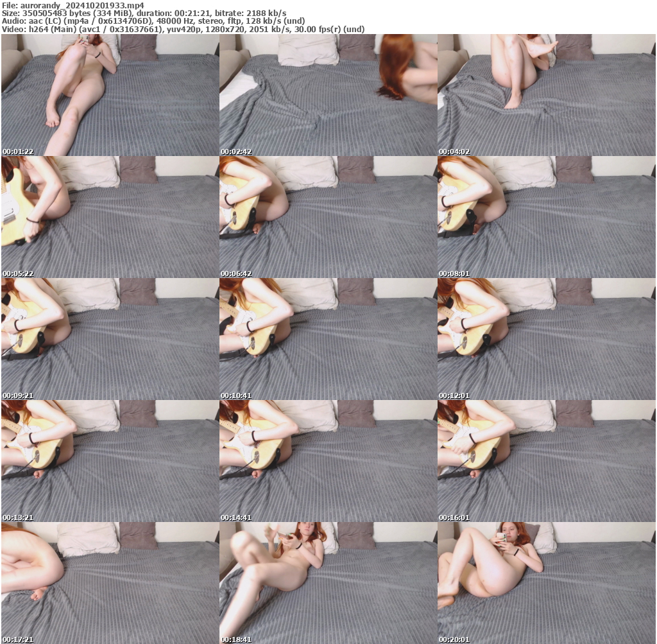Open the thumbnail at 00:08:01
Screen dimensions: 657x644
547,216
